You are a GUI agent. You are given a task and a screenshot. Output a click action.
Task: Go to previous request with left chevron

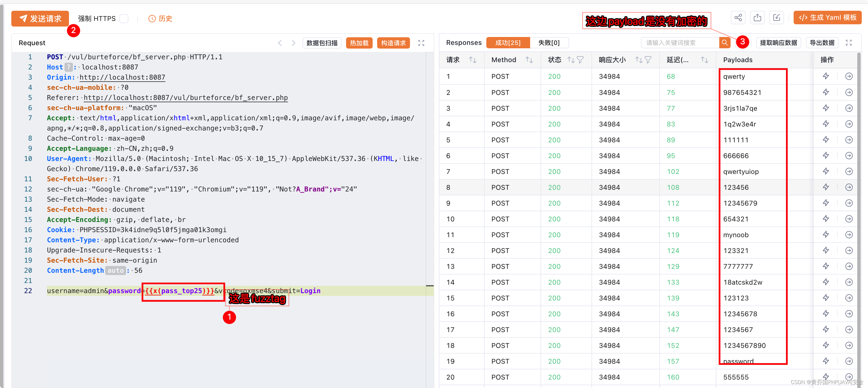[280, 43]
